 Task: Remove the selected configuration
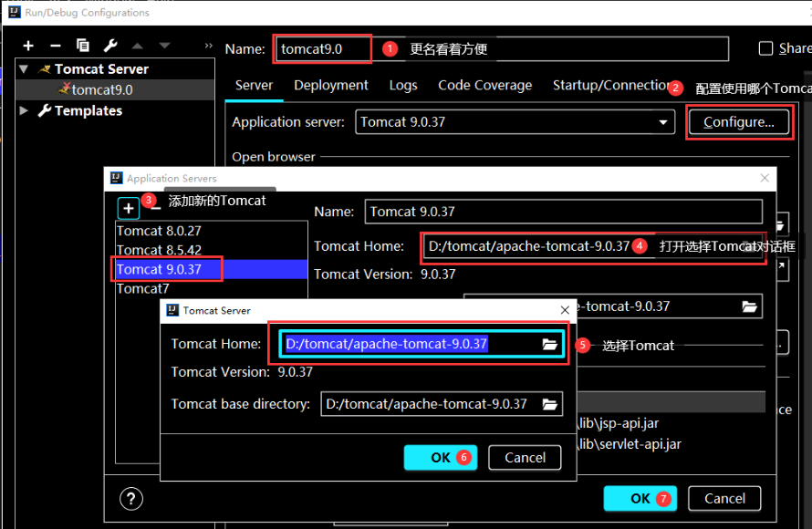(x=54, y=44)
